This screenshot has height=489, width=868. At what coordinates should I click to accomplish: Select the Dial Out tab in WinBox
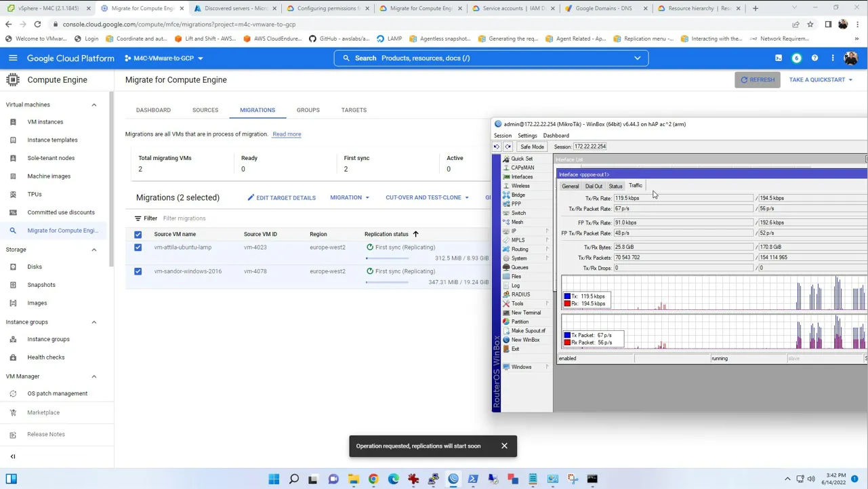coord(594,186)
